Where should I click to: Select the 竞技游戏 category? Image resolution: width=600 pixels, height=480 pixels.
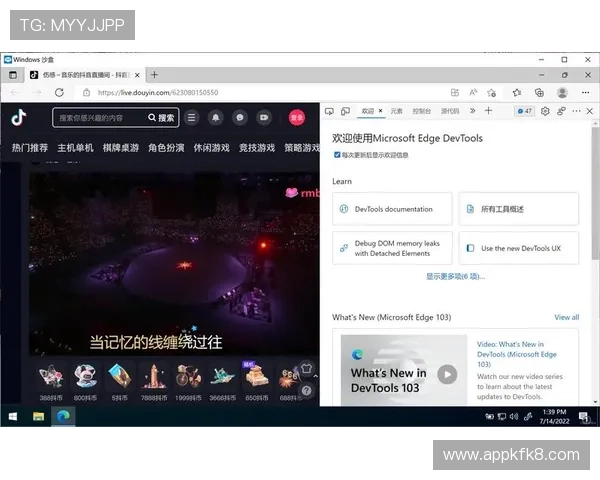[x=257, y=148]
